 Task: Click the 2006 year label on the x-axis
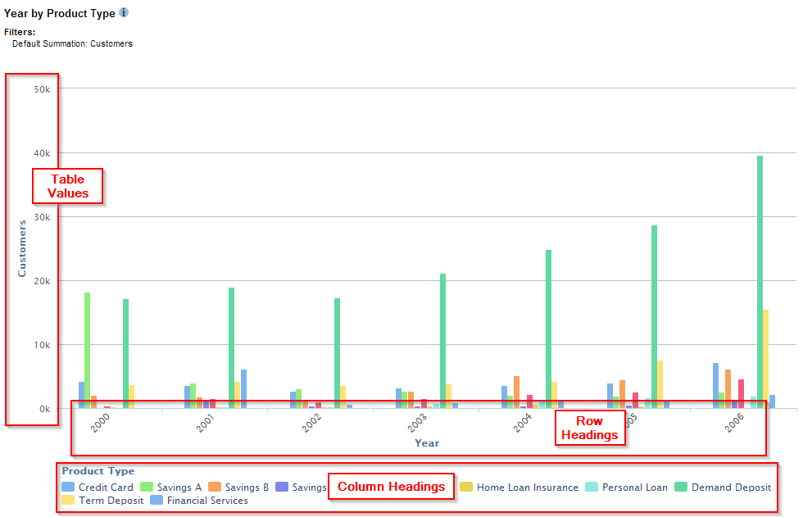[733, 423]
